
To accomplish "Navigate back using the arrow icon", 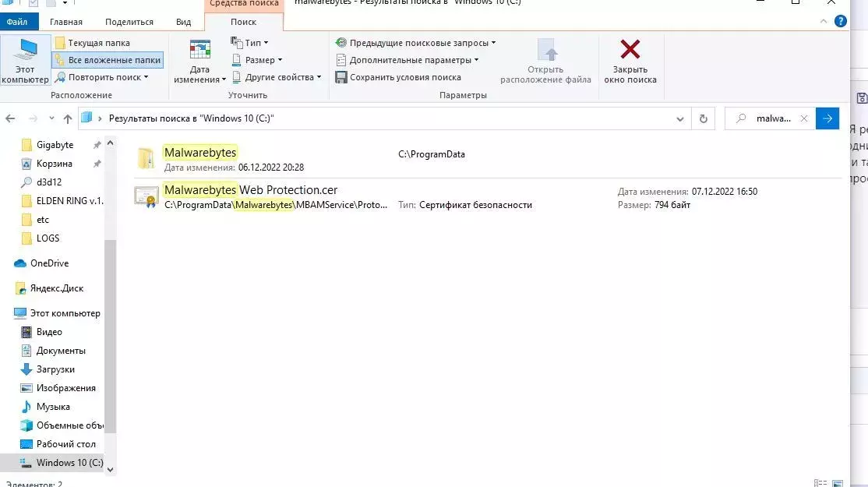I will [x=9, y=118].
